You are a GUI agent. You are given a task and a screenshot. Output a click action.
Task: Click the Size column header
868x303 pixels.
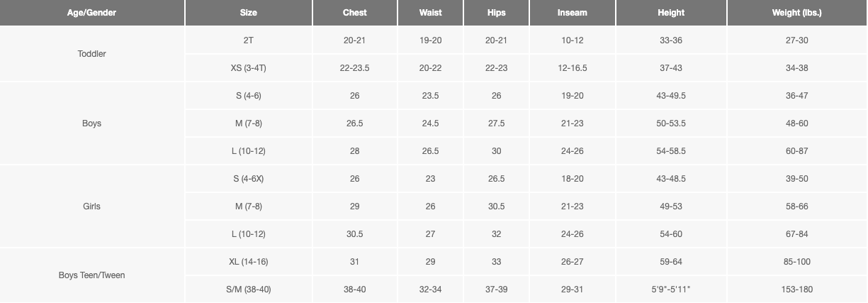[x=249, y=13]
